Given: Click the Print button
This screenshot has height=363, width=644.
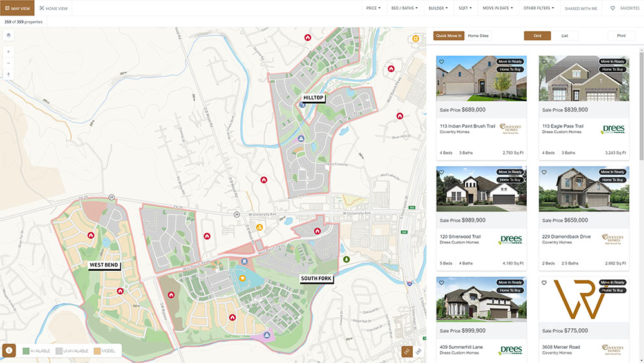Looking at the screenshot, I should tap(621, 35).
